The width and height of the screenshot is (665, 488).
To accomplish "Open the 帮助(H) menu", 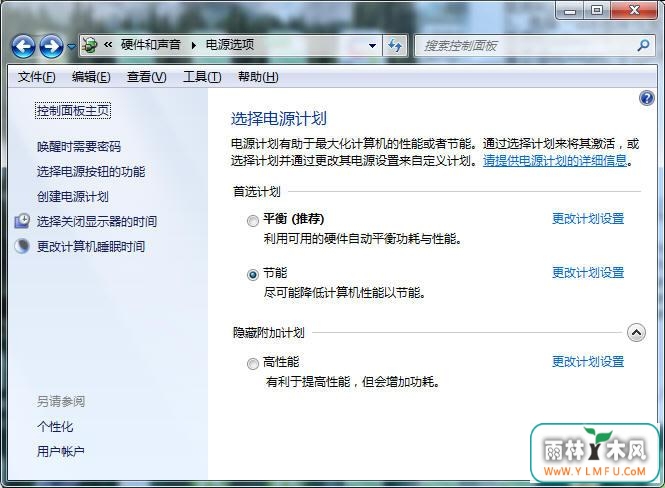I will pyautogui.click(x=258, y=77).
